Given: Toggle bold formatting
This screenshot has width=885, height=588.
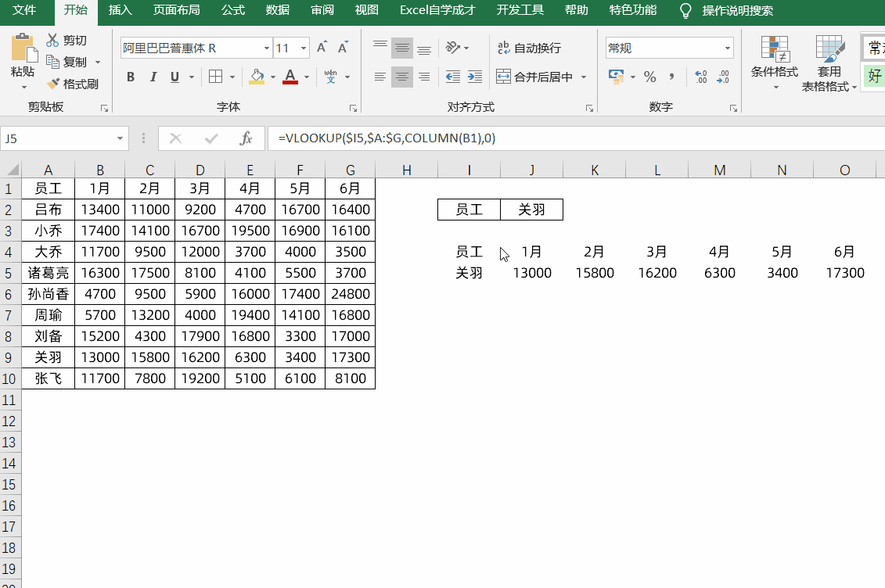Looking at the screenshot, I should (x=131, y=77).
